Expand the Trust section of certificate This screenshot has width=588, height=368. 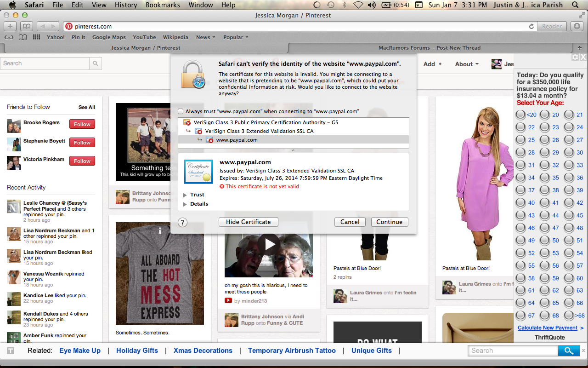[185, 195]
